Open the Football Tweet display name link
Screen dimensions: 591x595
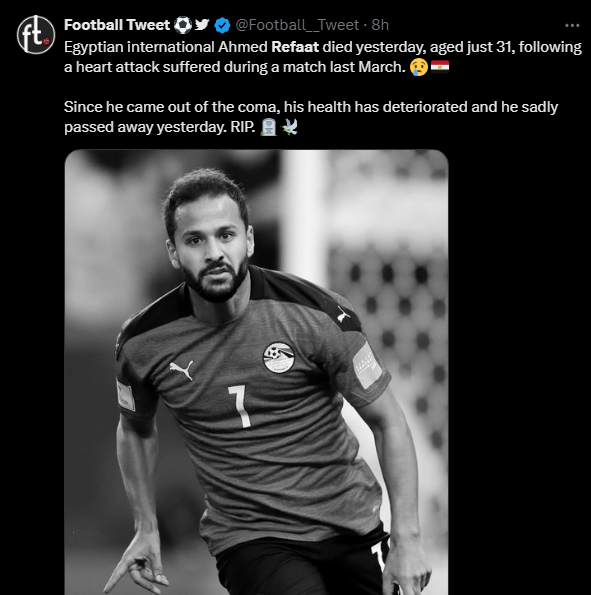(x=117, y=25)
